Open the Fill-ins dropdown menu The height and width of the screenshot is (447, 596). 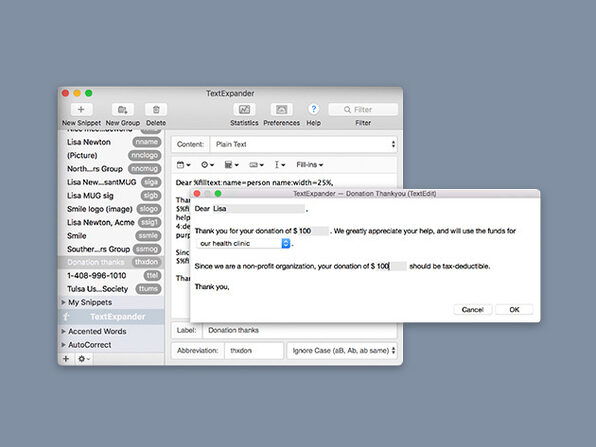(309, 165)
